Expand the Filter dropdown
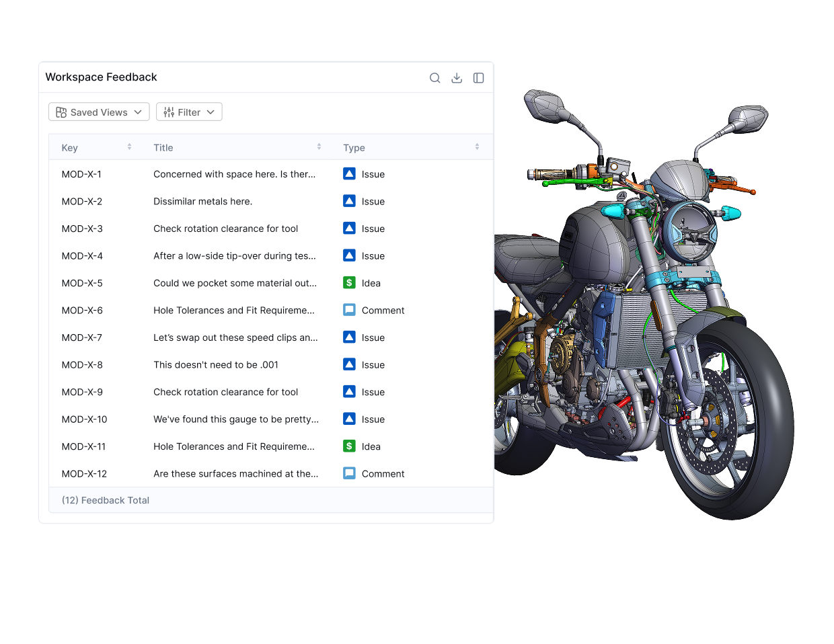The image size is (834, 644). [189, 112]
